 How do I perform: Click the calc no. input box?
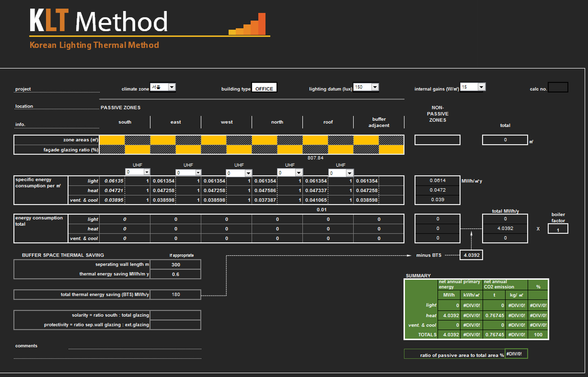pos(558,87)
